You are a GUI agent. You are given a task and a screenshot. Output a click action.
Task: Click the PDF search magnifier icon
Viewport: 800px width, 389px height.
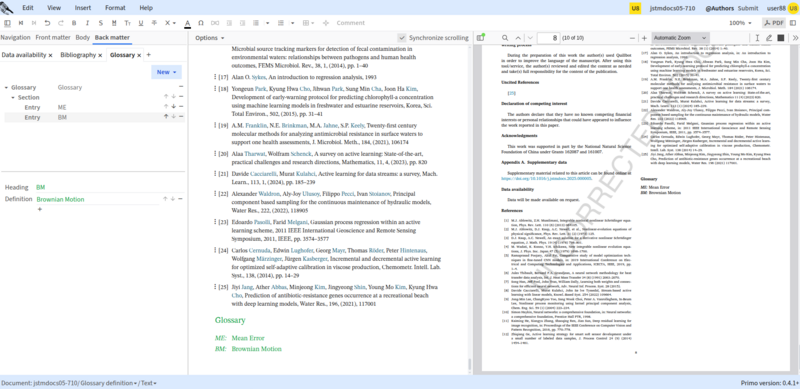tap(505, 38)
